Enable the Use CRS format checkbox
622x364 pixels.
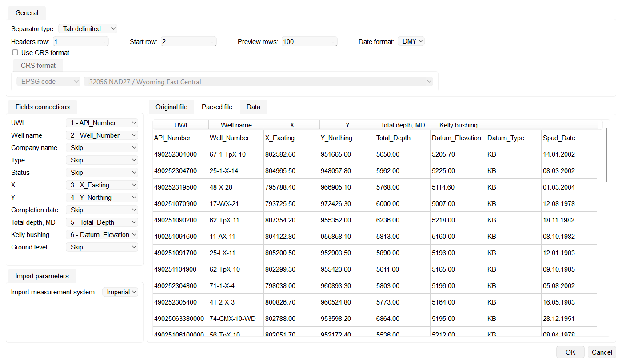(15, 52)
